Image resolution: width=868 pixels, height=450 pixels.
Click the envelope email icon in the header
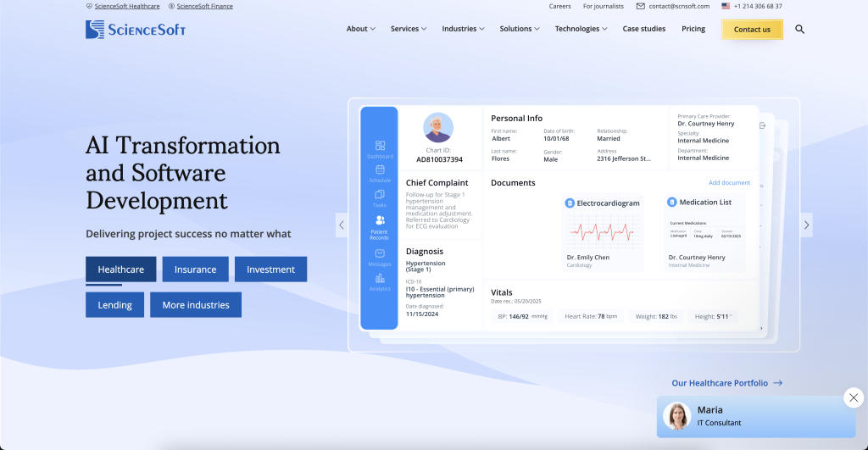641,6
